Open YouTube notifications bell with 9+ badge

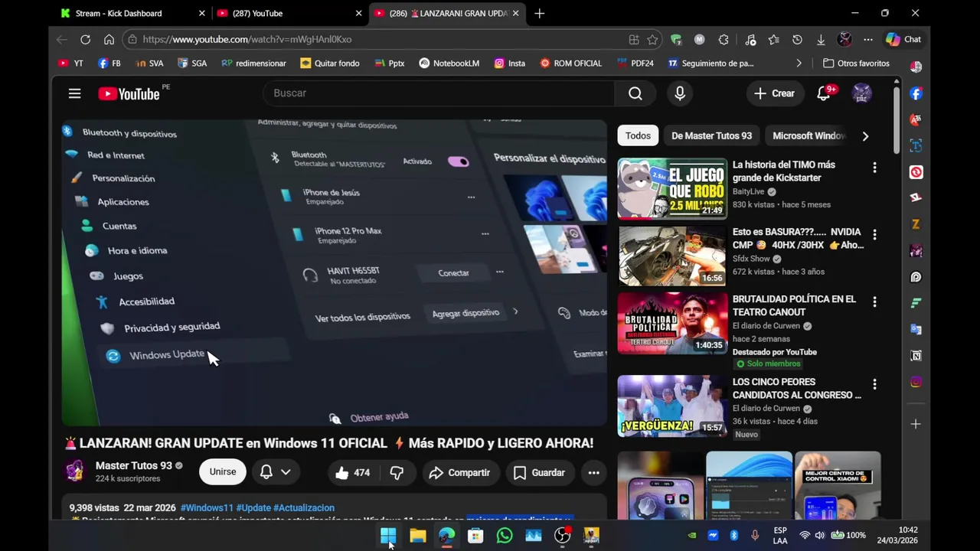824,93
